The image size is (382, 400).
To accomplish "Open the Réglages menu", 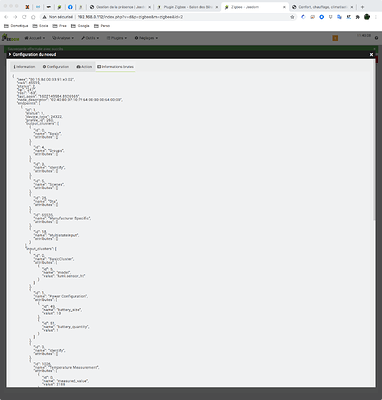I will [x=146, y=38].
